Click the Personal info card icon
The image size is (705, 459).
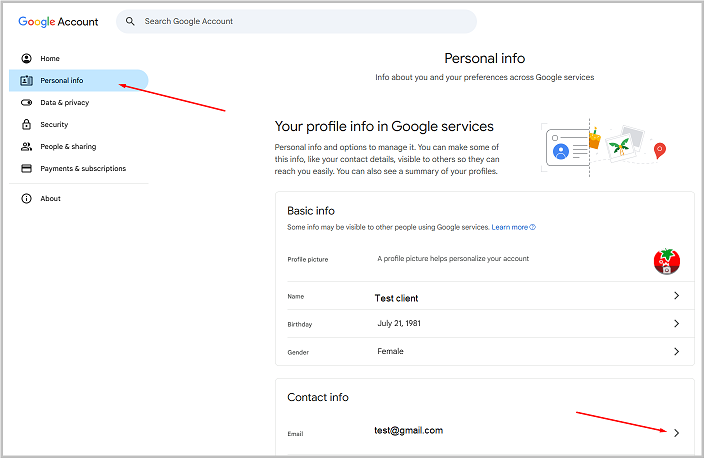[x=26, y=80]
